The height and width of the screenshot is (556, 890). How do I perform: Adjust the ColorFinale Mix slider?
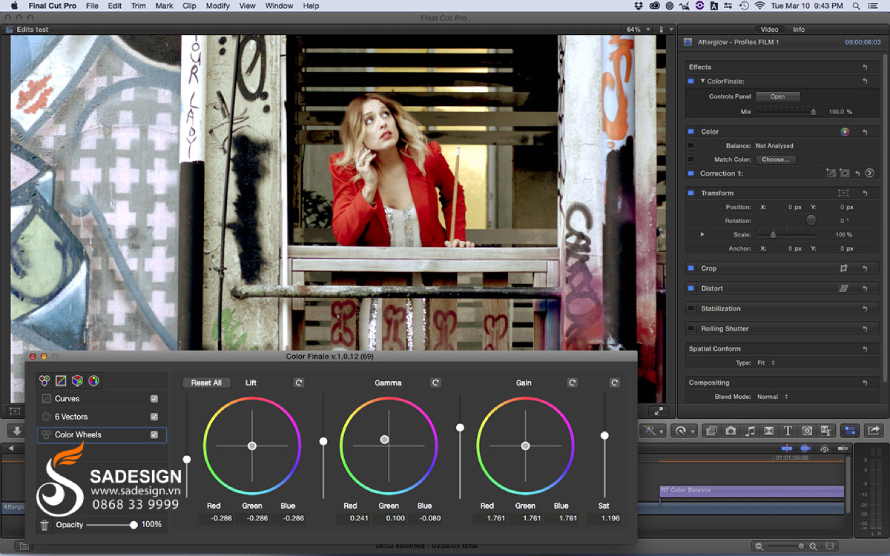tap(787, 112)
